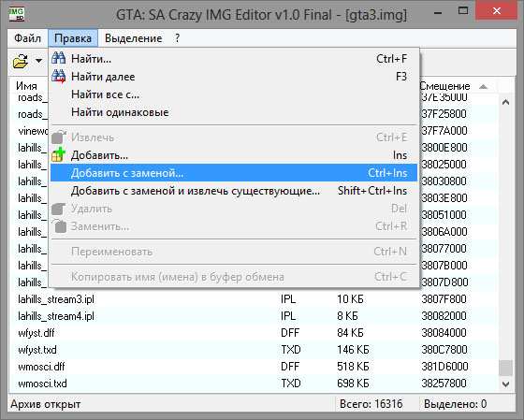Screen dimensions: 524x420
Task: Click offset value 381D6000
Action: (444, 366)
